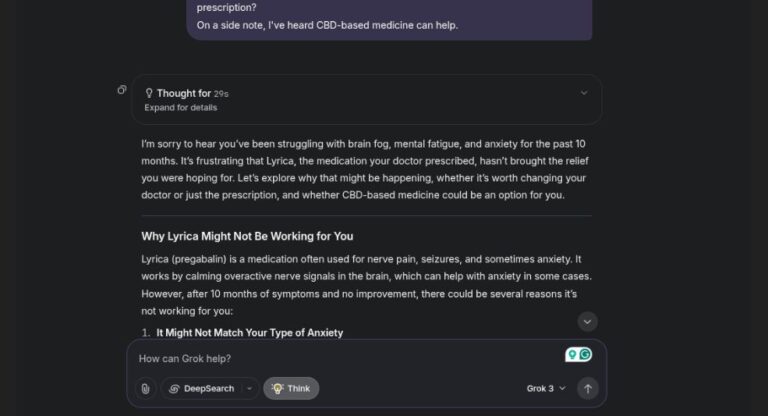Click the intro paragraph starting I'm sorry to hear
This screenshot has width=768, height=416.
[365, 170]
